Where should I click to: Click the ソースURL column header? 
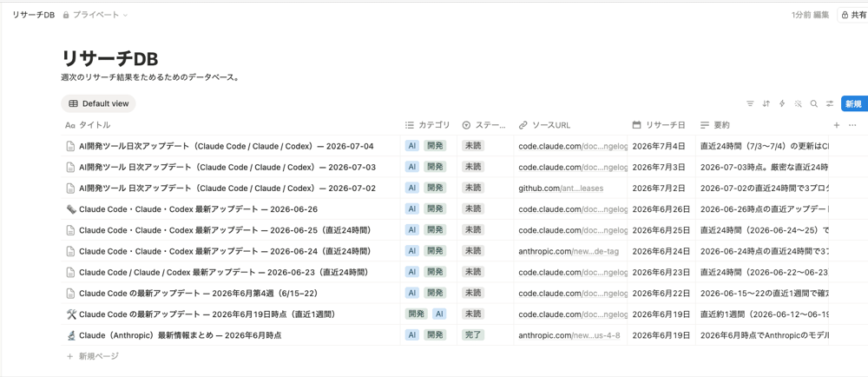pos(570,125)
